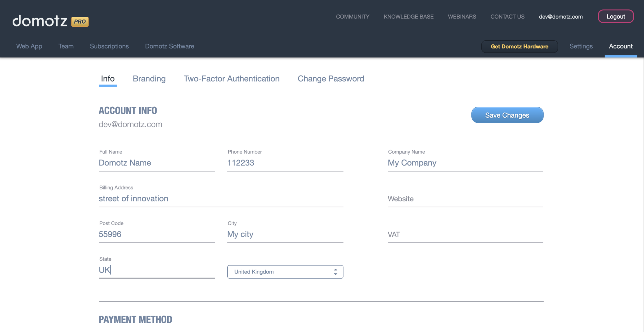Screen dimensions: 644x332
Task: Click the VAT input field
Action: click(465, 234)
